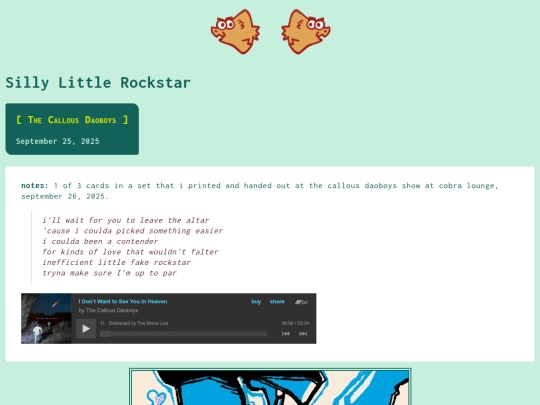Click the '11. Distracted by The Mona Lisa' track title
The height and width of the screenshot is (405, 540).
point(134,323)
